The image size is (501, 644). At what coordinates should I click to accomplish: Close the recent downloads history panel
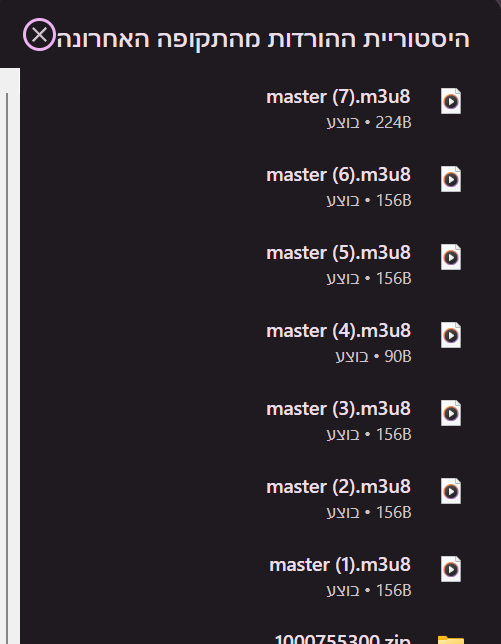pyautogui.click(x=39, y=35)
